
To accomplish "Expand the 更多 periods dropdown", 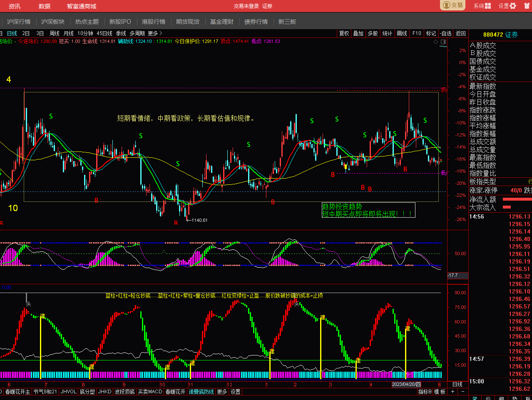I will [x=155, y=33].
